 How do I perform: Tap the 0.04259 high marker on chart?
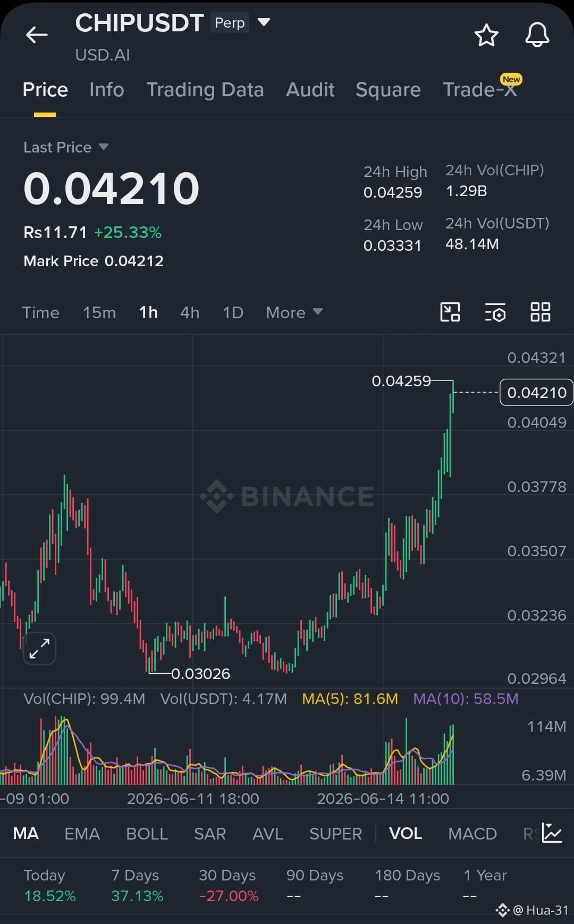[x=401, y=381]
